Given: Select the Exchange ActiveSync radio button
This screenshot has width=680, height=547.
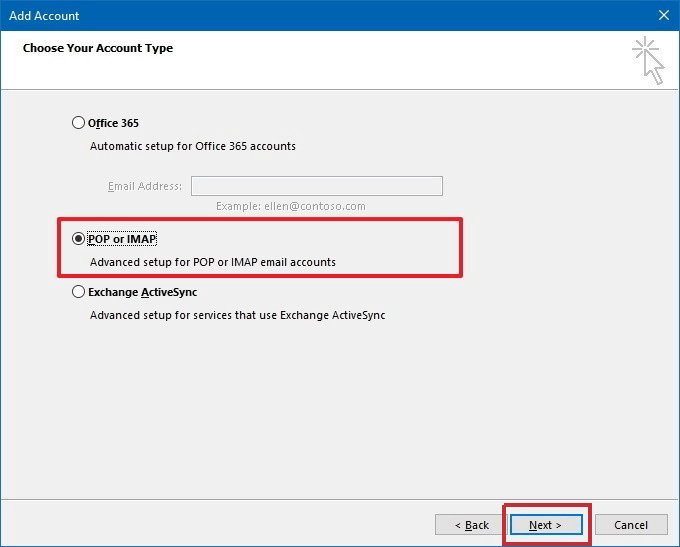Looking at the screenshot, I should (x=79, y=293).
